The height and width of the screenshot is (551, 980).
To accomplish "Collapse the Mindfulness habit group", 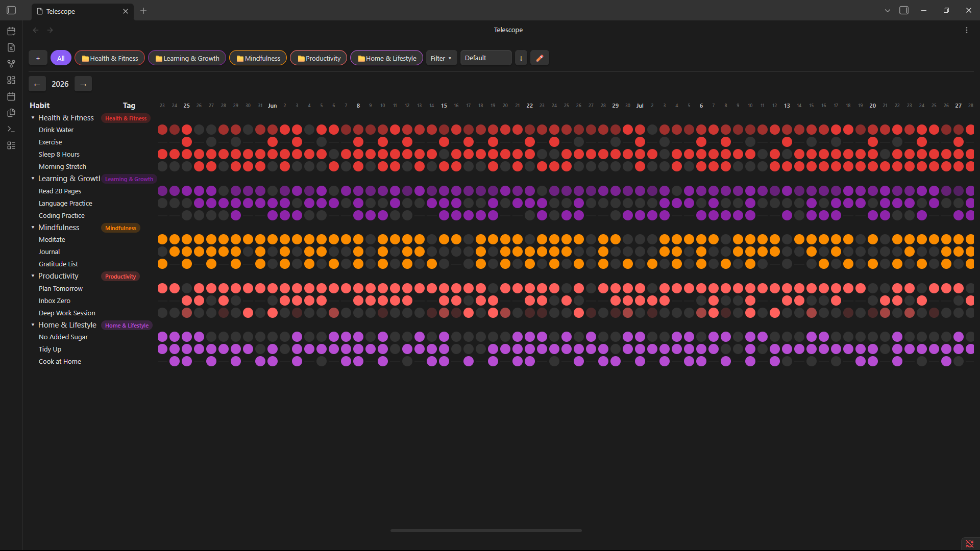I will pos(33,228).
